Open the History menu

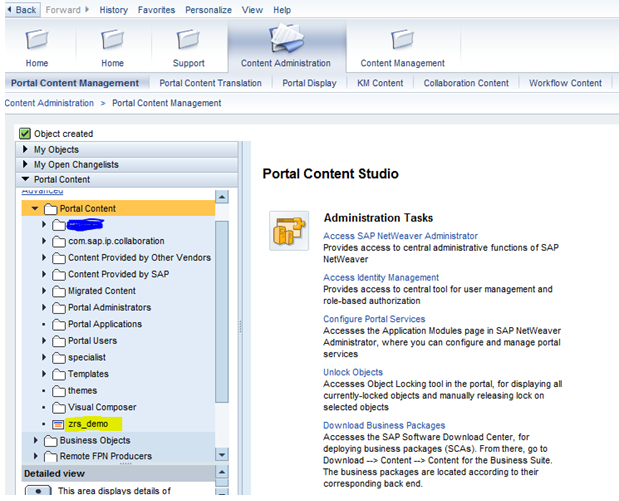tap(114, 10)
